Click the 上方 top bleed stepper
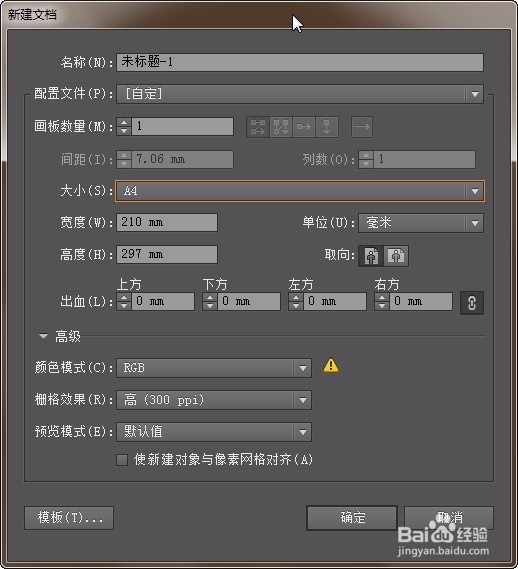Screen dimensions: 518x569 124,302
